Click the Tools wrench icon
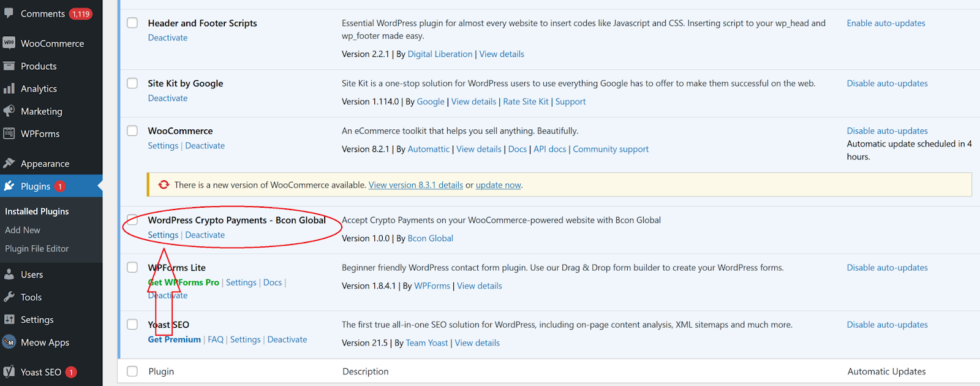The image size is (980, 386). click(x=9, y=297)
